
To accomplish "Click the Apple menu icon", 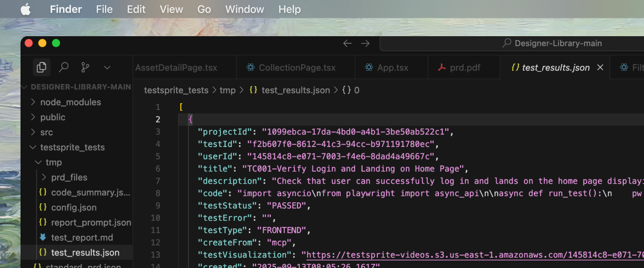I will coord(25,9).
